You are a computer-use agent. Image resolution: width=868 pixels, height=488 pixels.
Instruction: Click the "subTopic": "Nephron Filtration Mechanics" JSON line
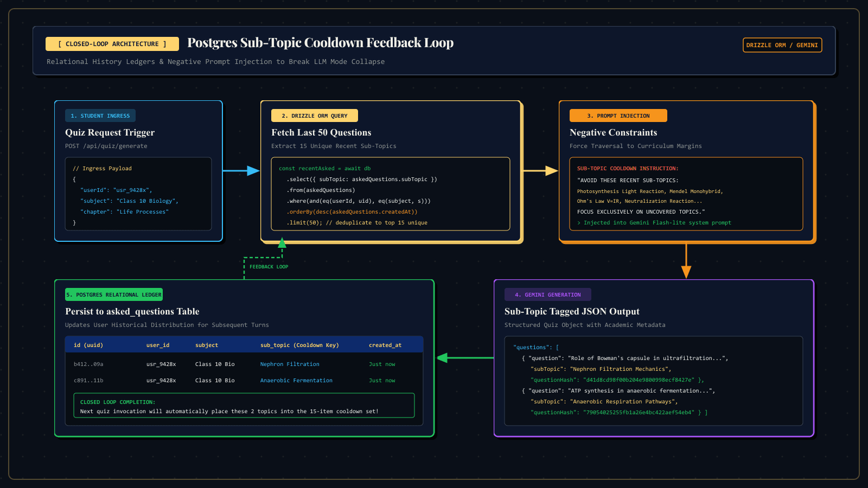[601, 369]
